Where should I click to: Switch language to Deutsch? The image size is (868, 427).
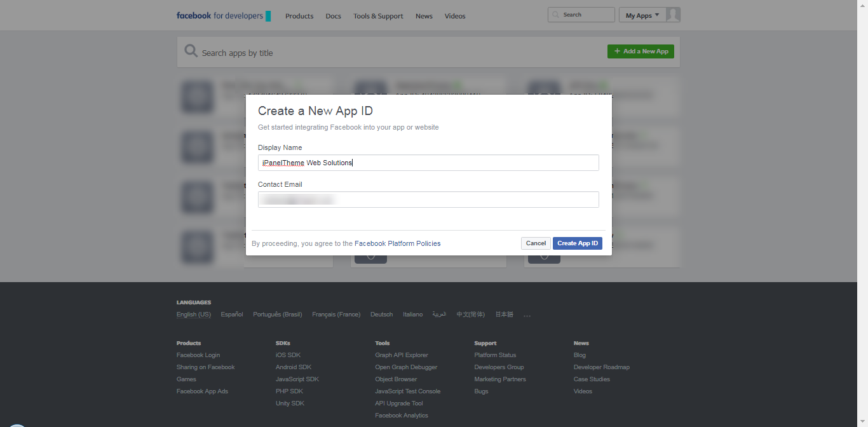point(382,315)
